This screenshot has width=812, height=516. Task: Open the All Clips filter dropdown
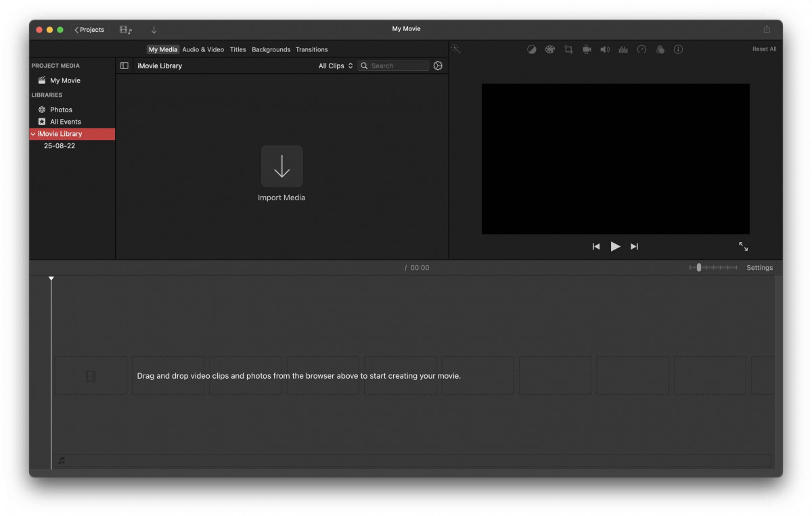336,66
